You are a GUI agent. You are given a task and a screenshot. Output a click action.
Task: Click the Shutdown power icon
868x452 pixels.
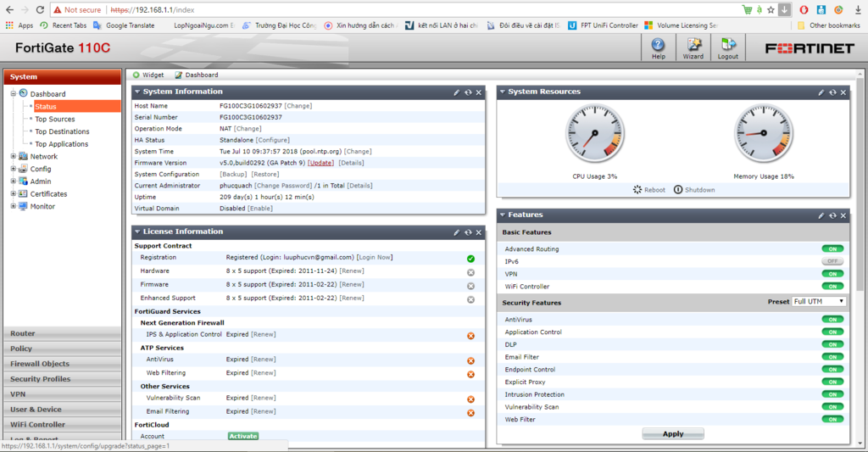(x=678, y=189)
